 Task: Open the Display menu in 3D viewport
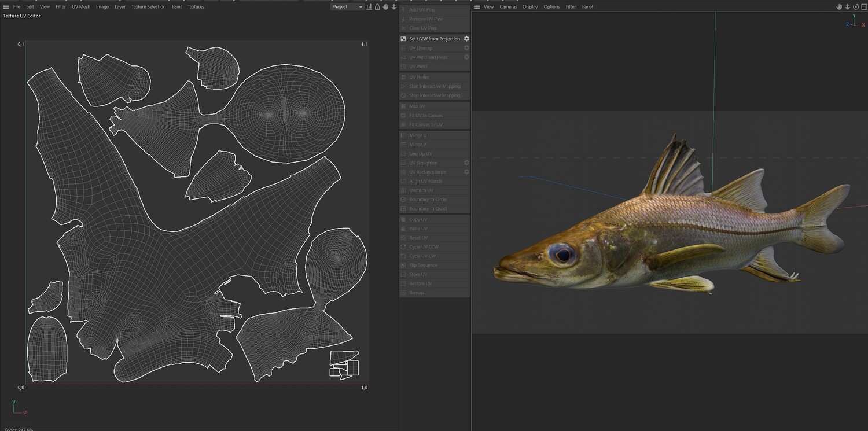(x=530, y=7)
